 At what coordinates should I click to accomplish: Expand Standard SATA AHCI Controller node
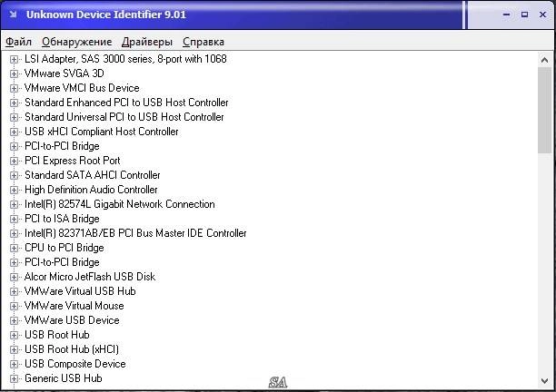[14, 175]
